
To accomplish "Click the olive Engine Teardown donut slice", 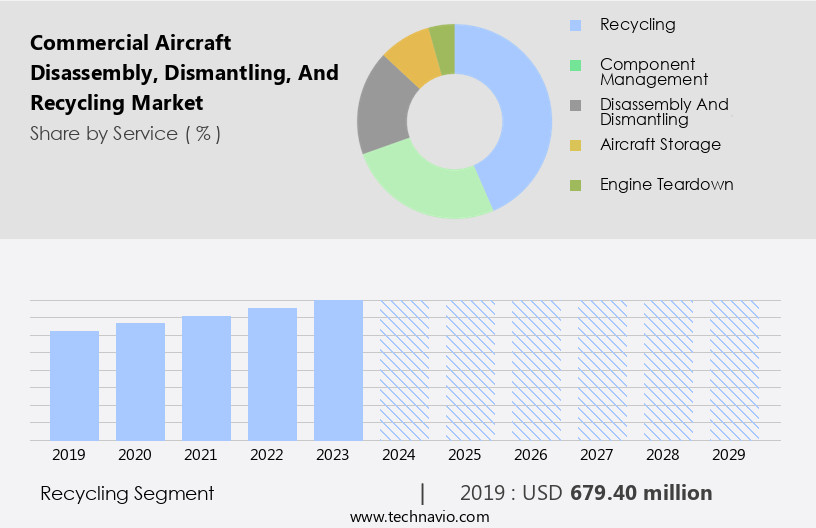I will tap(443, 48).
